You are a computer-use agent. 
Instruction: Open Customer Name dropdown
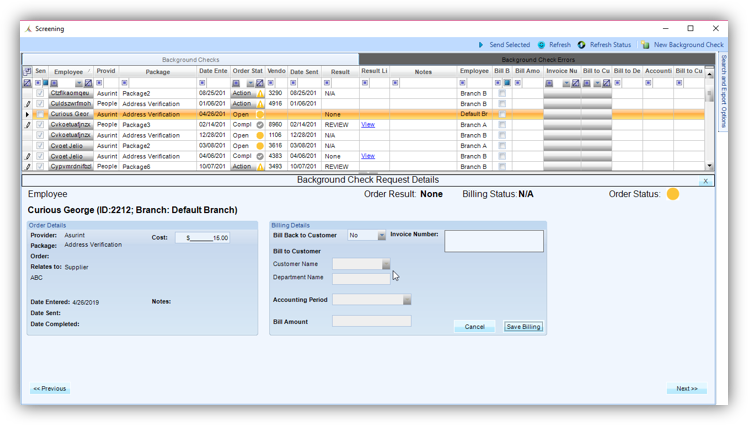click(386, 264)
